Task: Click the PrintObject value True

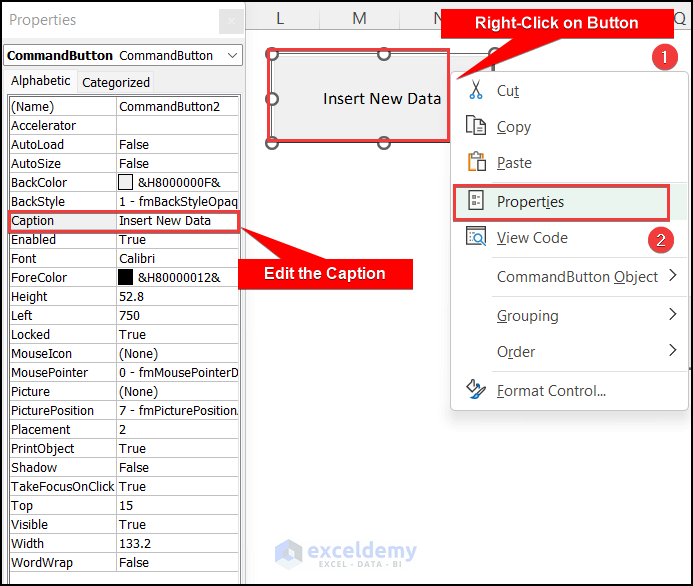Action: tap(178, 449)
